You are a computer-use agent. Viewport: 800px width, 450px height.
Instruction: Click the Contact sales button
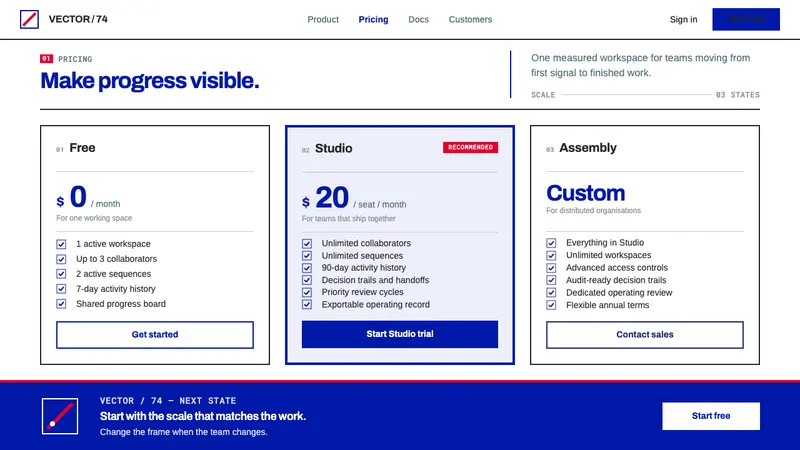tap(644, 335)
